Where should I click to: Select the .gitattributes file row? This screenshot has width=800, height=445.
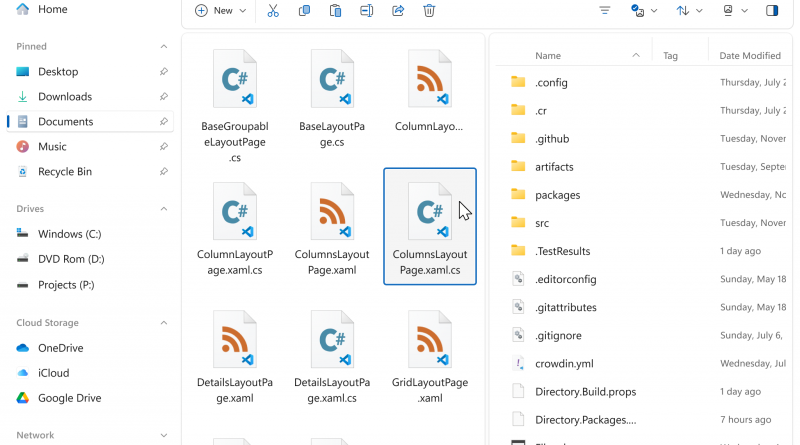point(644,307)
